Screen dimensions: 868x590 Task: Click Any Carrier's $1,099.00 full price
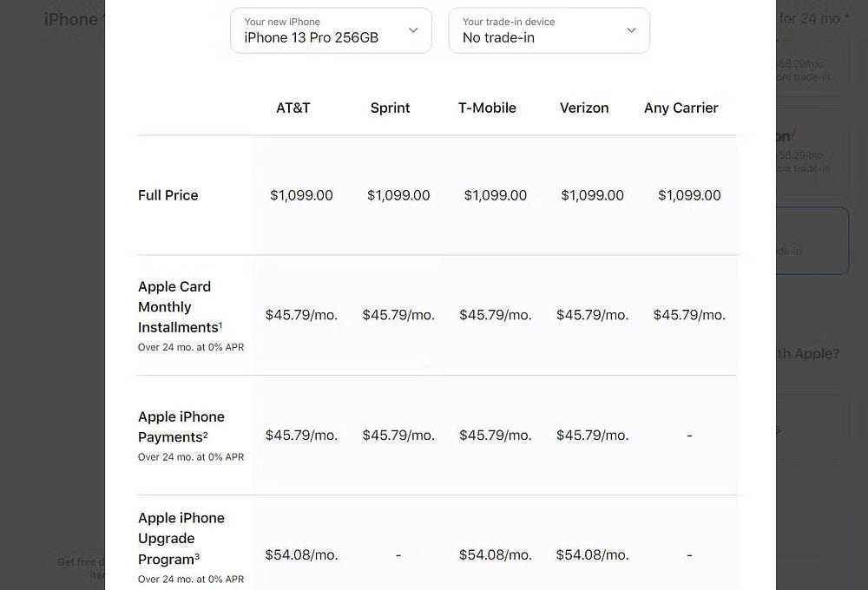coord(689,195)
